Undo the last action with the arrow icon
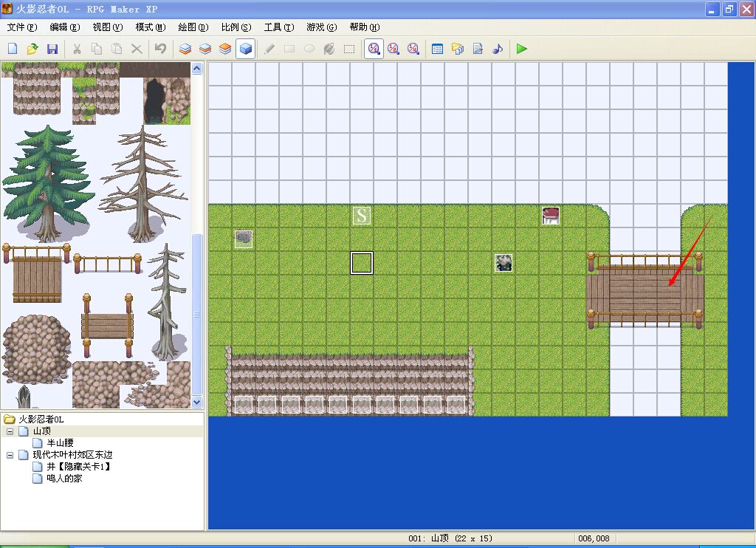The image size is (756, 548). tap(160, 49)
